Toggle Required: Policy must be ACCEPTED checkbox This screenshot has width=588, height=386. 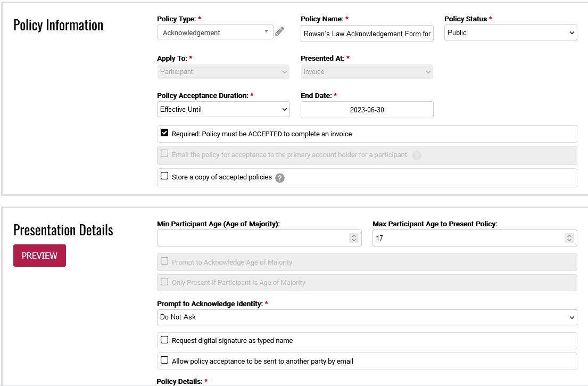pyautogui.click(x=164, y=133)
